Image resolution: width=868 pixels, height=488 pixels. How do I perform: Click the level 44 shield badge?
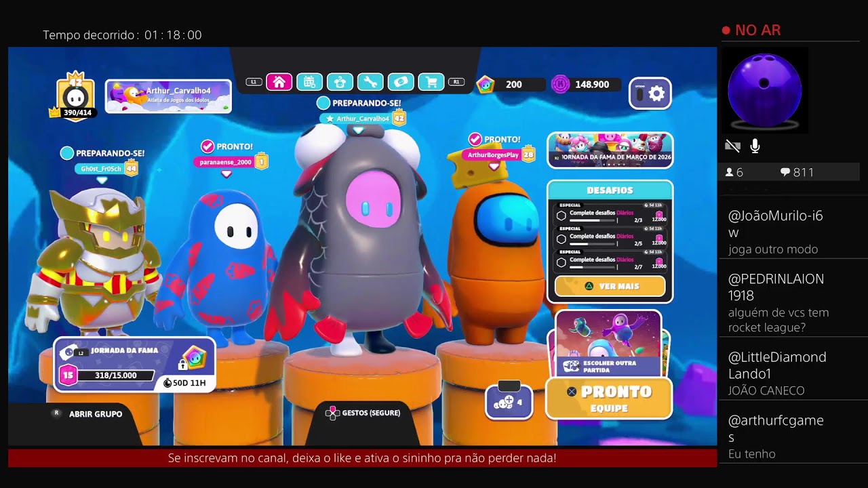[x=131, y=168]
